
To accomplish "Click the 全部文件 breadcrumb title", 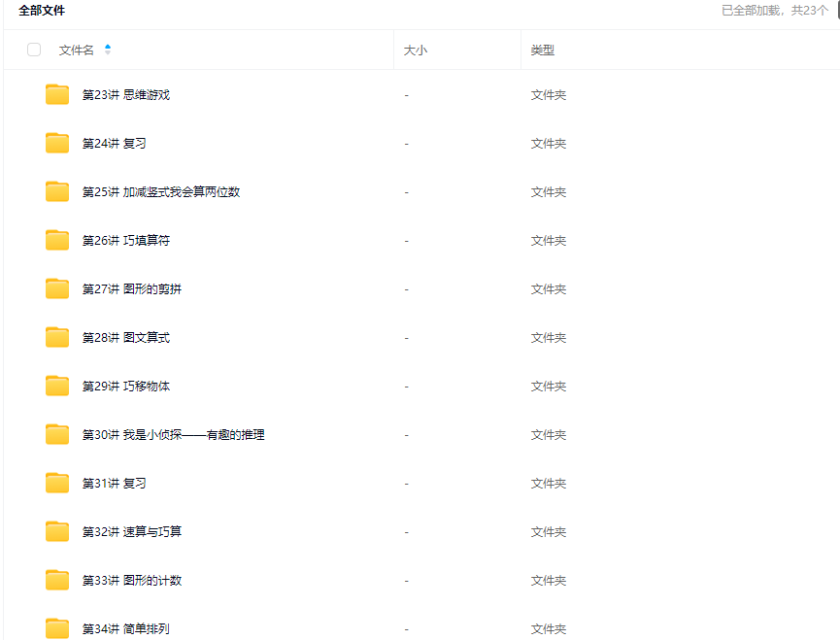I will pyautogui.click(x=42, y=11).
